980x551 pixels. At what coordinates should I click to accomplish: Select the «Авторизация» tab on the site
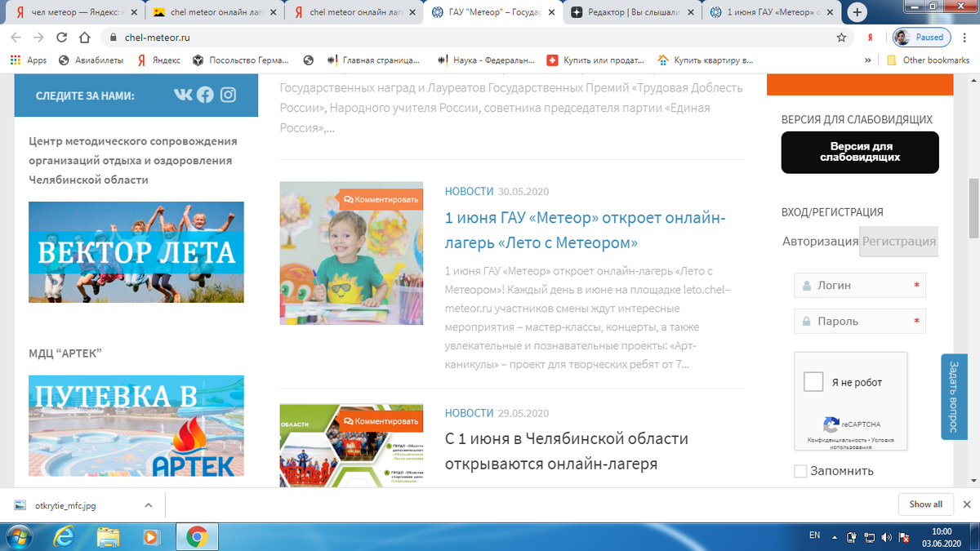819,242
